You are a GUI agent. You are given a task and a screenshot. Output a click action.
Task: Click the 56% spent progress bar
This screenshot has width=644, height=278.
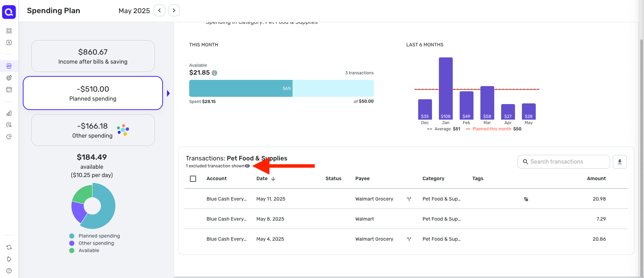click(x=241, y=89)
